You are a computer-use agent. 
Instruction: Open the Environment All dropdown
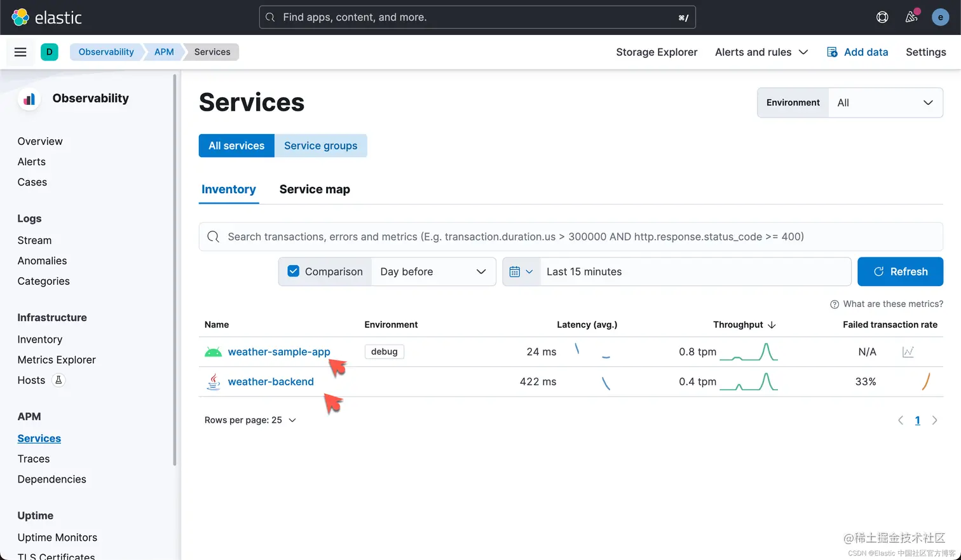(885, 102)
